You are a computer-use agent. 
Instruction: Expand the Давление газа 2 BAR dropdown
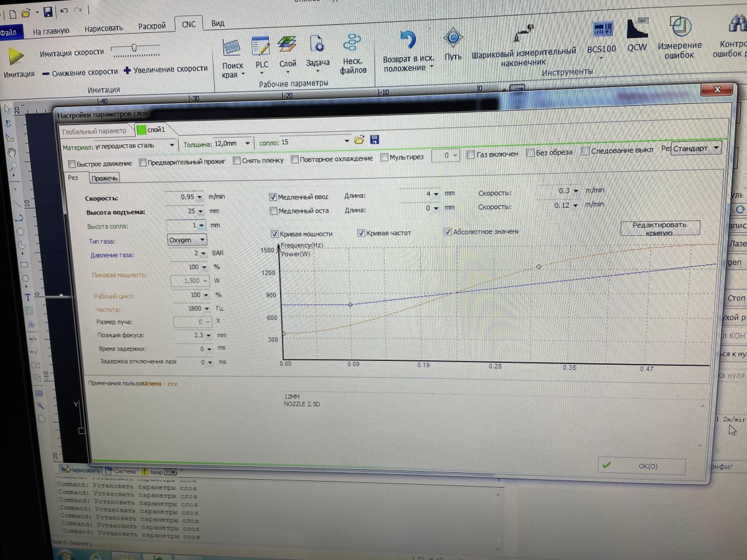[x=203, y=253]
